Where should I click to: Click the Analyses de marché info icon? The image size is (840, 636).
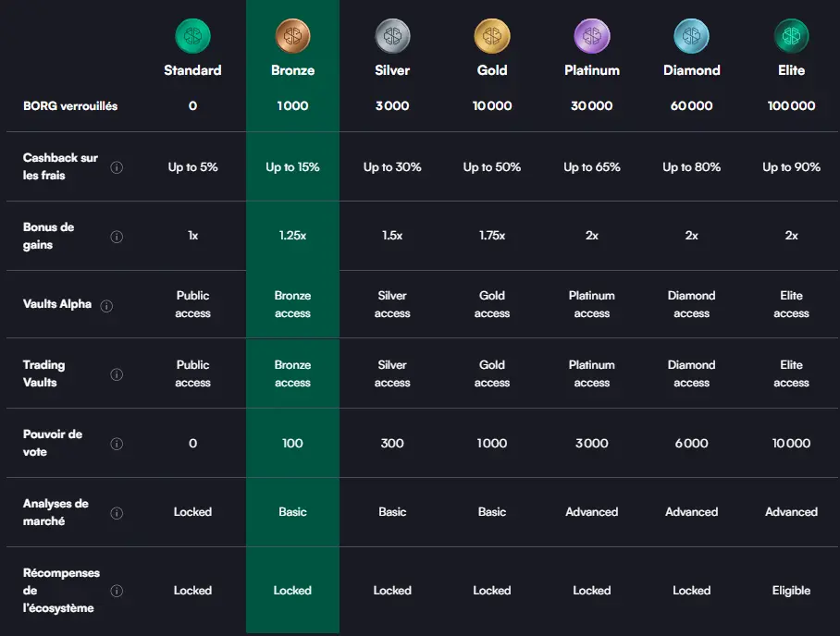click(x=117, y=512)
